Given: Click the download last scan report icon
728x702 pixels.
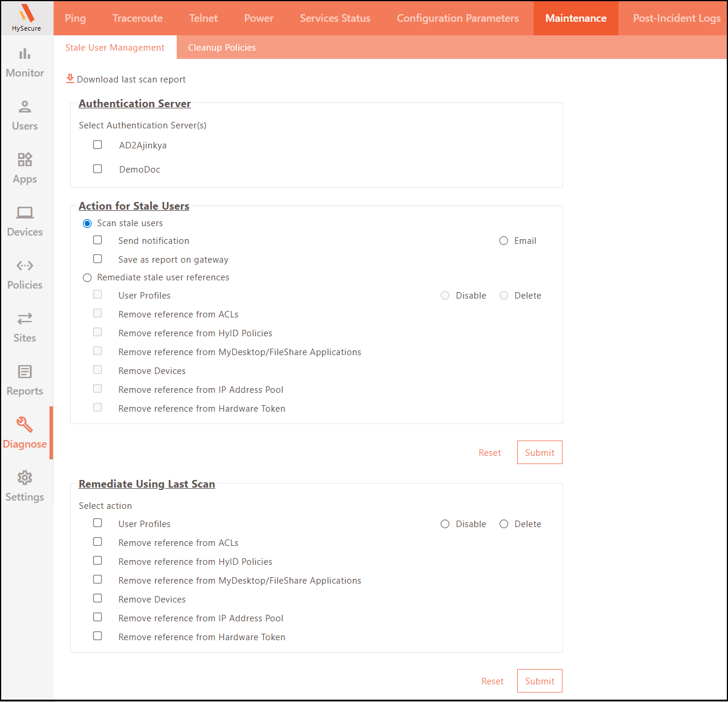Looking at the screenshot, I should coord(70,79).
